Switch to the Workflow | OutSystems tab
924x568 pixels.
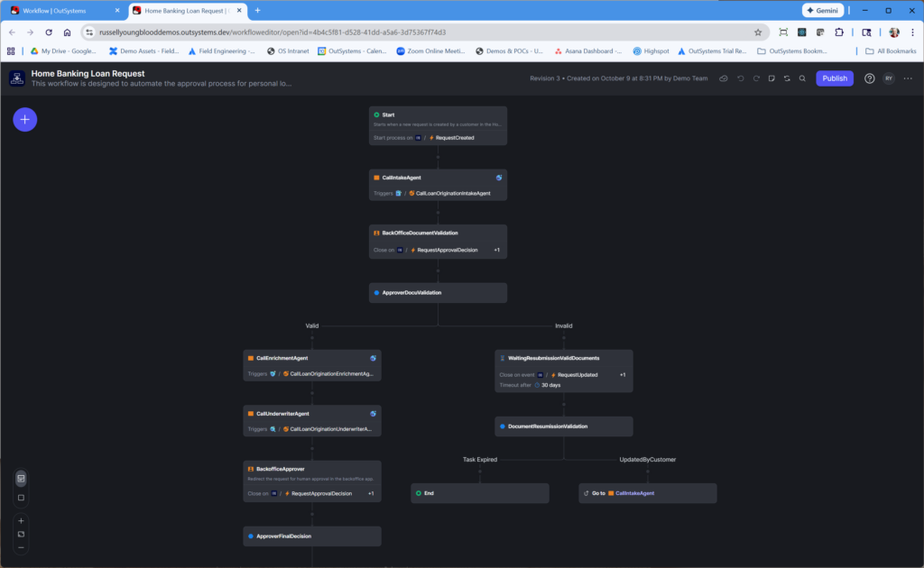[61, 10]
